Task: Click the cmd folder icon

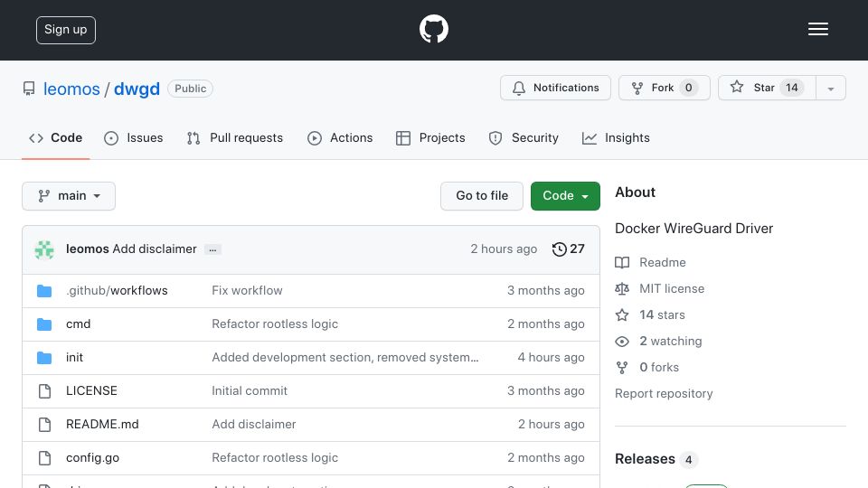Action: 44,324
